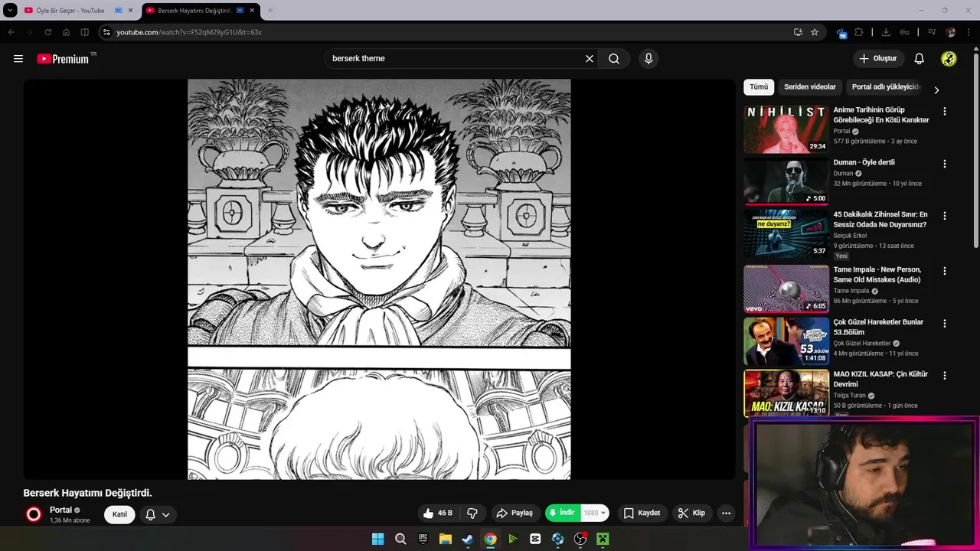980x551 pixels.
Task: Start voice search with microphone
Action: (648, 59)
